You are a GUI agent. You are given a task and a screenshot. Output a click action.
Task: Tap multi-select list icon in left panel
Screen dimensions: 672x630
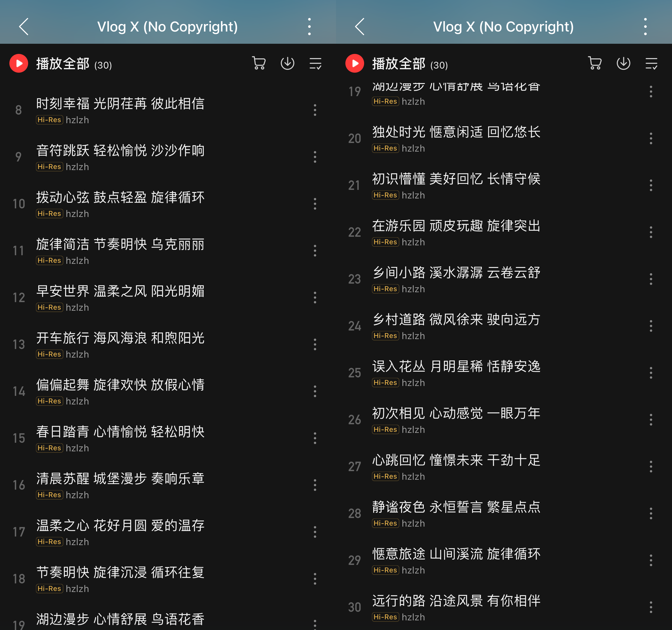(315, 63)
